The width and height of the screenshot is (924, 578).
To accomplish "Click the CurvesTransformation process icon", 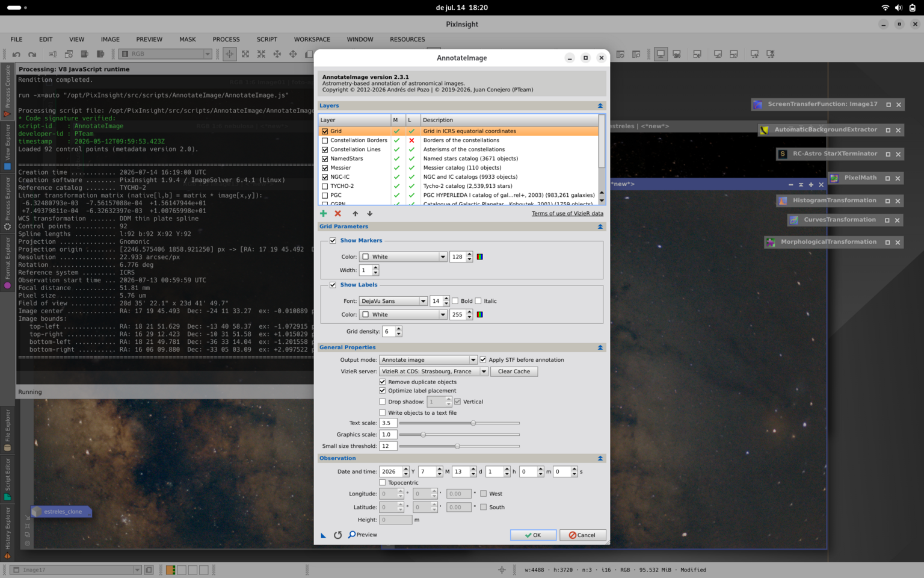I will [x=794, y=220].
